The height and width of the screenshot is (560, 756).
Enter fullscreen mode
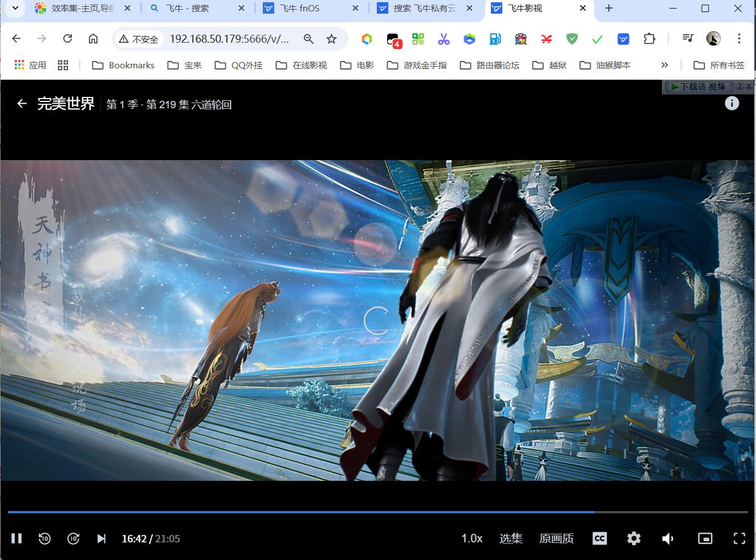coord(739,538)
